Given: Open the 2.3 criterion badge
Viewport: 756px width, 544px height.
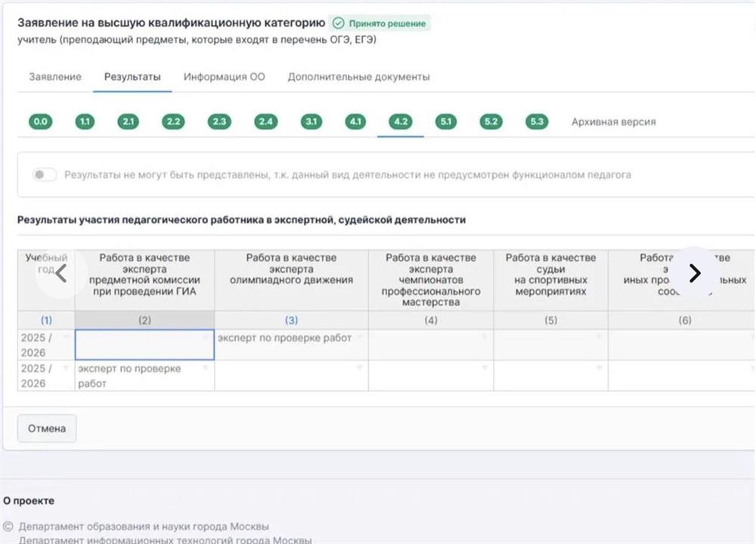Looking at the screenshot, I should point(219,122).
